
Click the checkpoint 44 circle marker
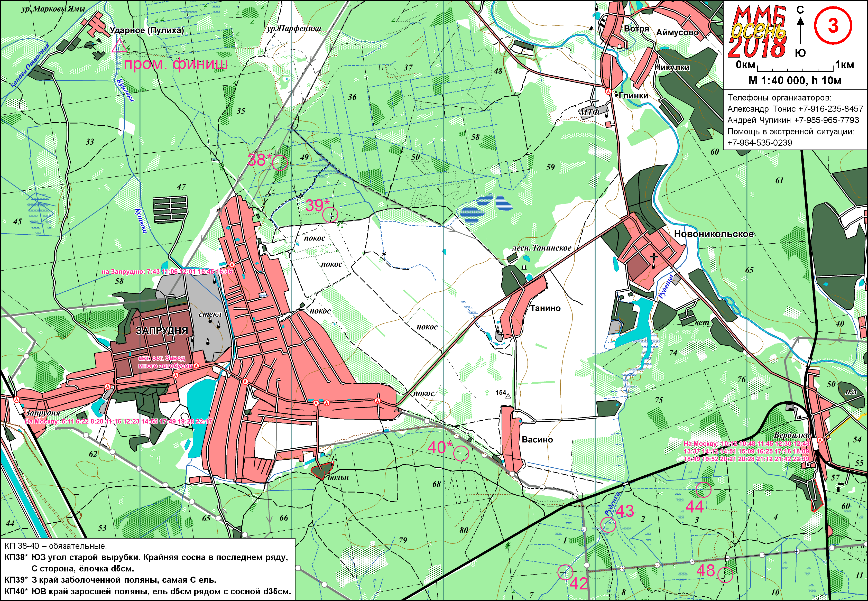pyautogui.click(x=704, y=489)
